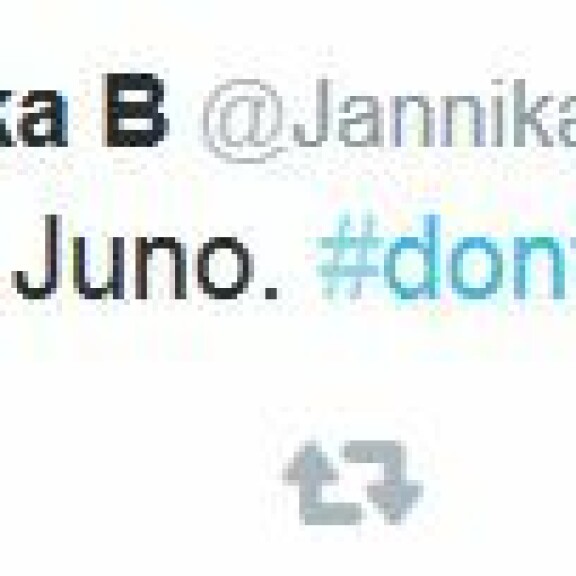Viewport: 576px width, 576px height.
Task: Click the retweet arrows icon
Action: click(353, 482)
